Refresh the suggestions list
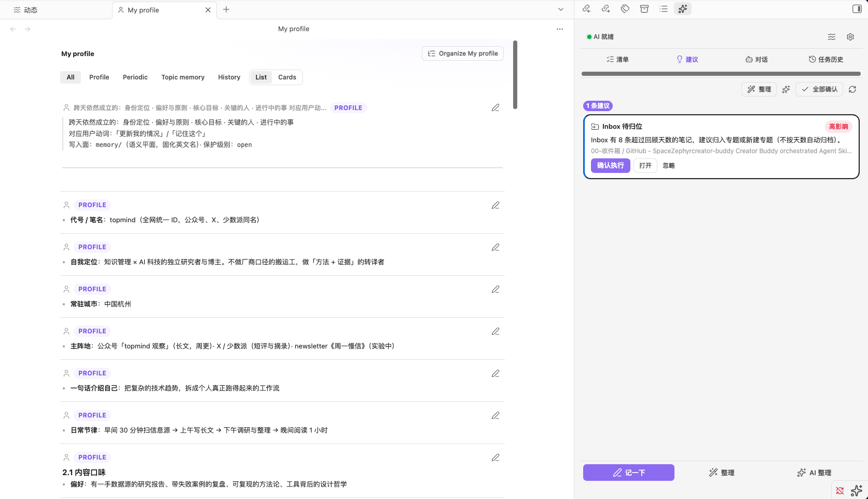The image size is (868, 499). click(x=852, y=89)
